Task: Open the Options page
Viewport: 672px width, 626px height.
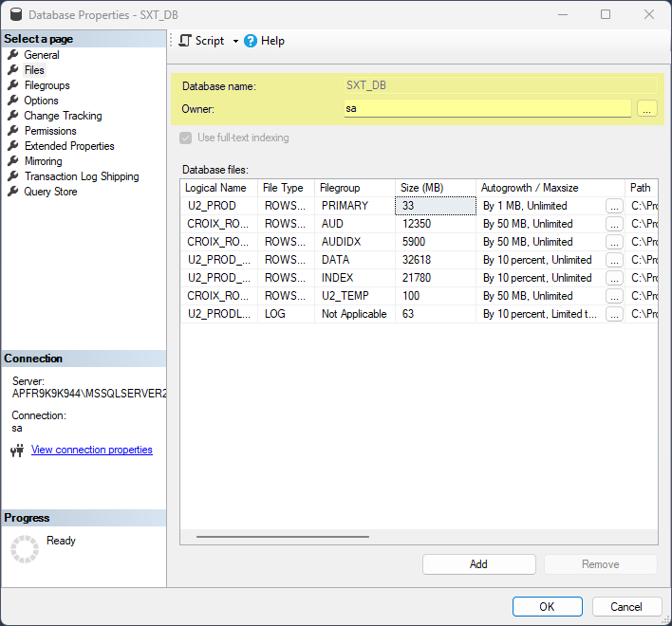Action: point(41,101)
